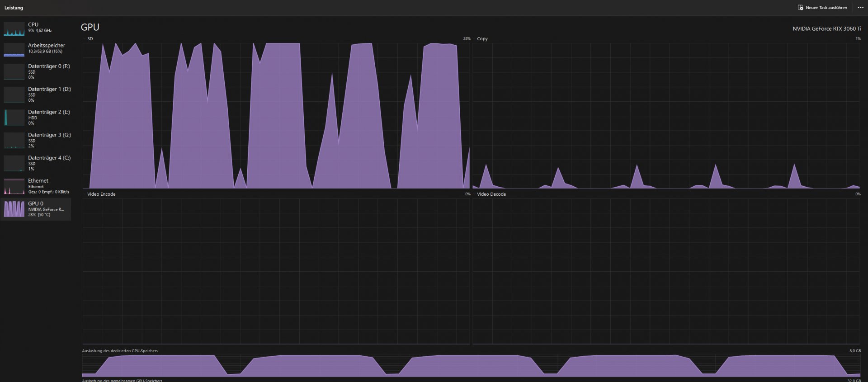
Task: Click the 1% value above Copy graph
Action: [x=858, y=39]
